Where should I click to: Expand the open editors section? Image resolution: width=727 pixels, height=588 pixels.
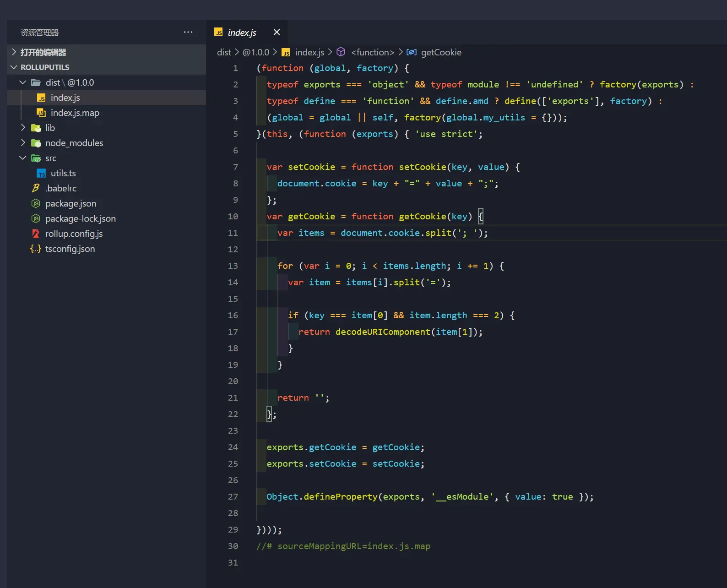click(14, 52)
